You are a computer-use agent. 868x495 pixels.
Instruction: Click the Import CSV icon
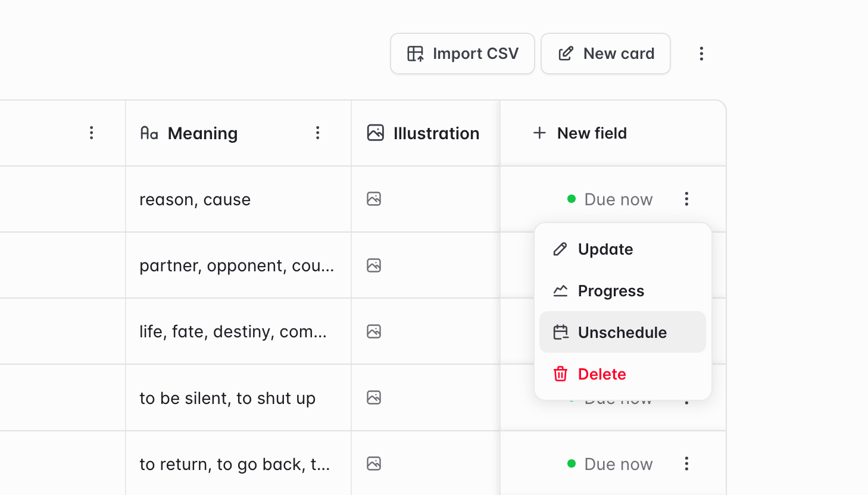(x=417, y=53)
